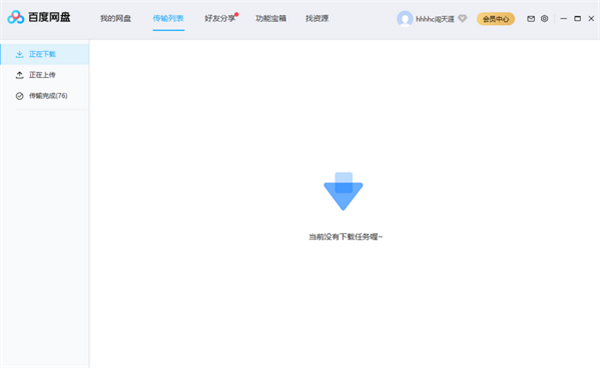Open the 找资源 tab
The height and width of the screenshot is (368, 600).
point(317,18)
